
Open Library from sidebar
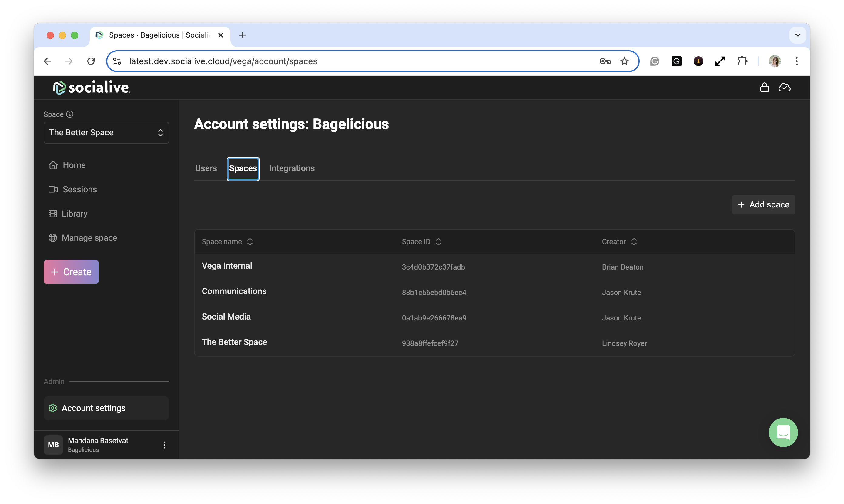click(x=74, y=214)
